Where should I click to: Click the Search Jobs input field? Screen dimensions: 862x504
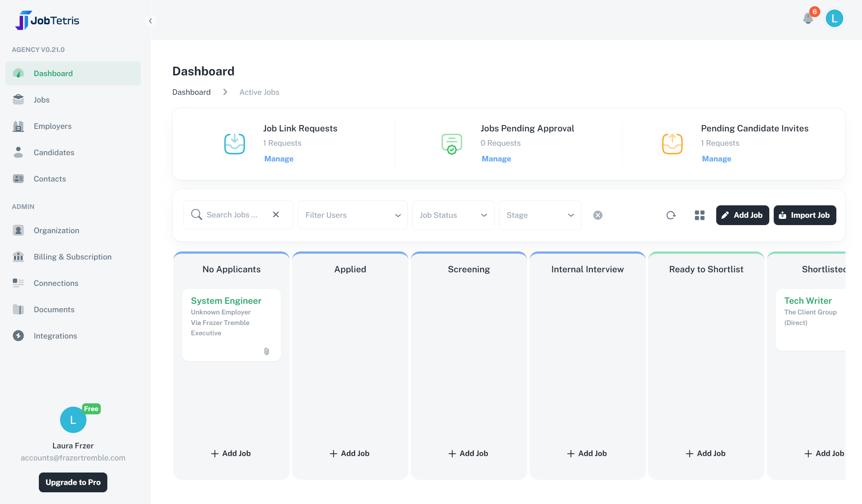(234, 215)
